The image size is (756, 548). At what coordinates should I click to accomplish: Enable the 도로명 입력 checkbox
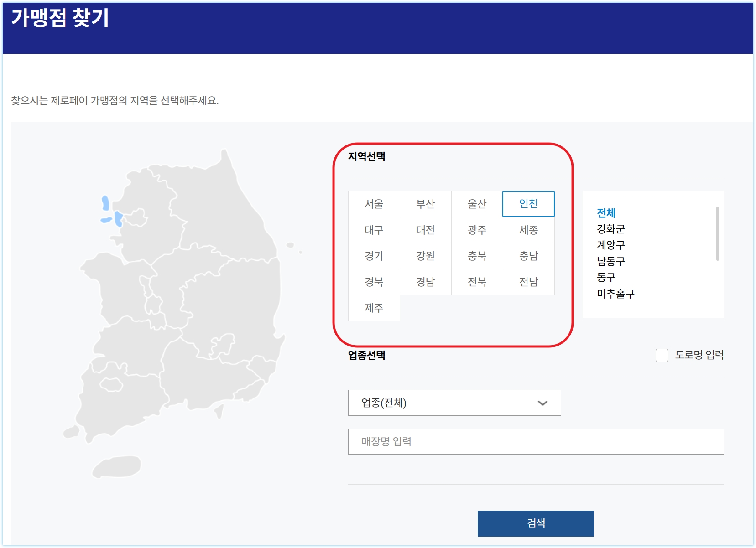pyautogui.click(x=661, y=356)
